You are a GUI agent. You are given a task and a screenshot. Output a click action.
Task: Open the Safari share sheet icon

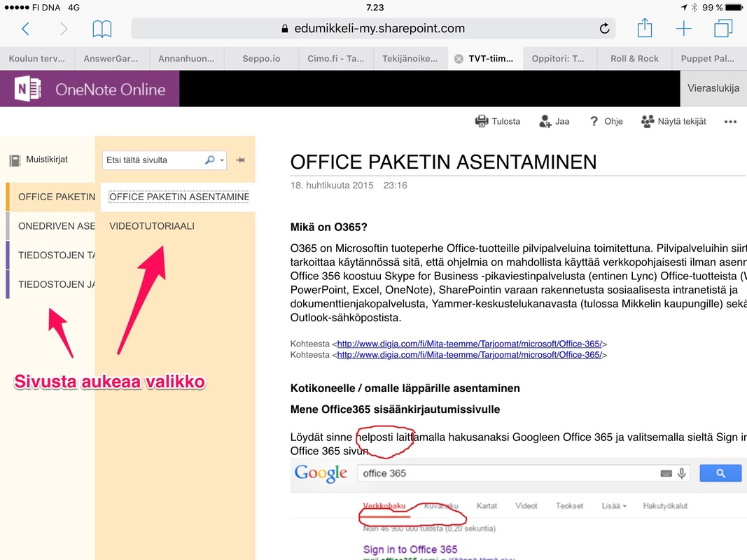click(645, 29)
